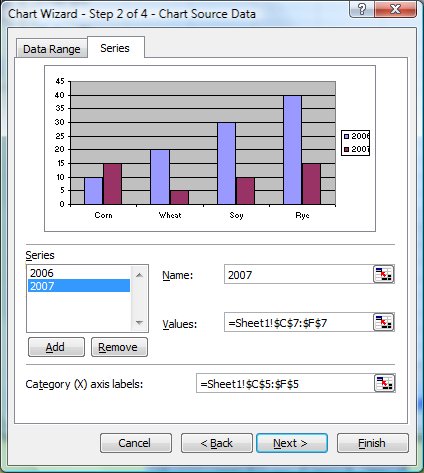Select the 2007 series in list

coord(79,286)
